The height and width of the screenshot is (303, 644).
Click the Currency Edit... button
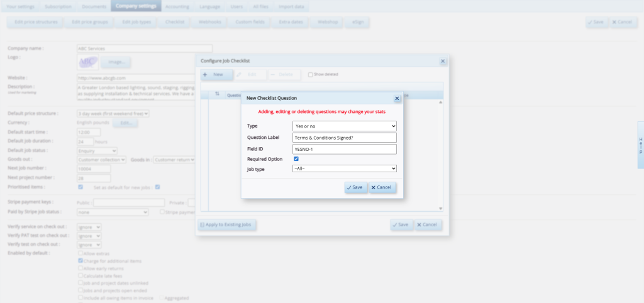[125, 123]
